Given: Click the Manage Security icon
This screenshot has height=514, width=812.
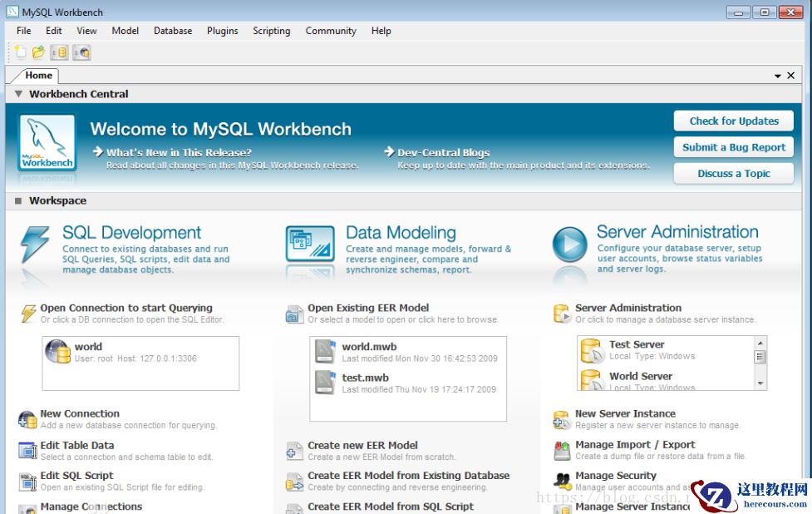Looking at the screenshot, I should 562,481.
